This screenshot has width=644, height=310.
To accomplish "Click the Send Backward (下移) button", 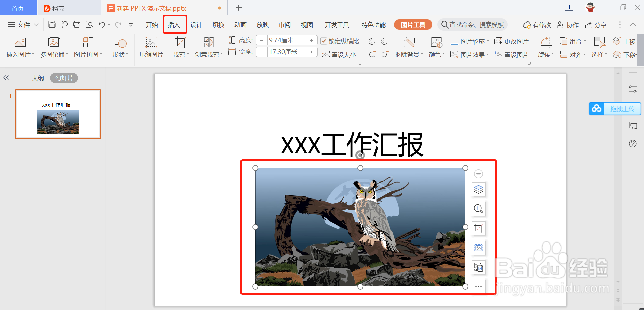I will (x=625, y=55).
